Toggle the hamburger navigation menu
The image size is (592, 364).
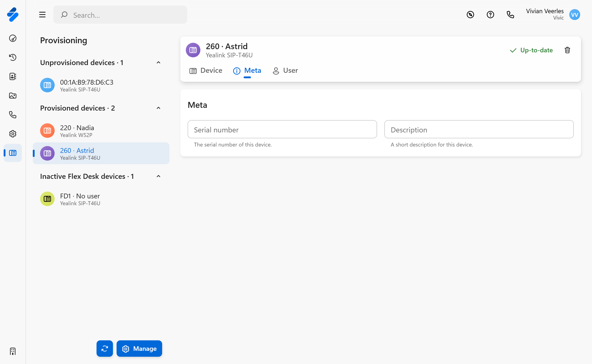pyautogui.click(x=42, y=15)
